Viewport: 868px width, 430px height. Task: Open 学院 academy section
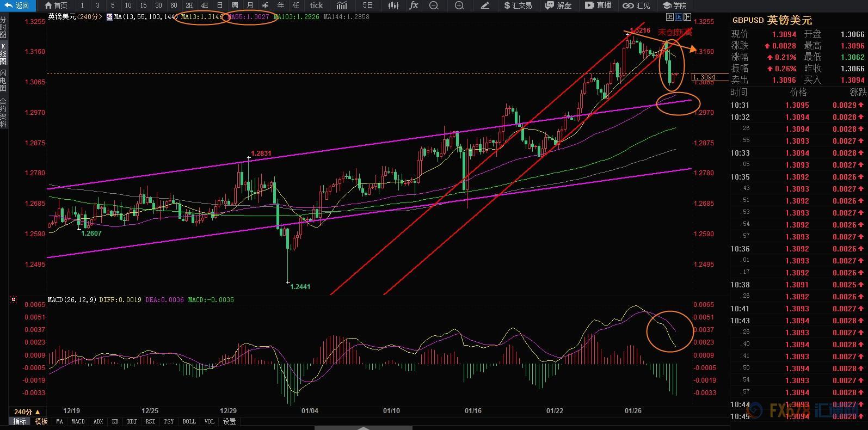point(675,5)
